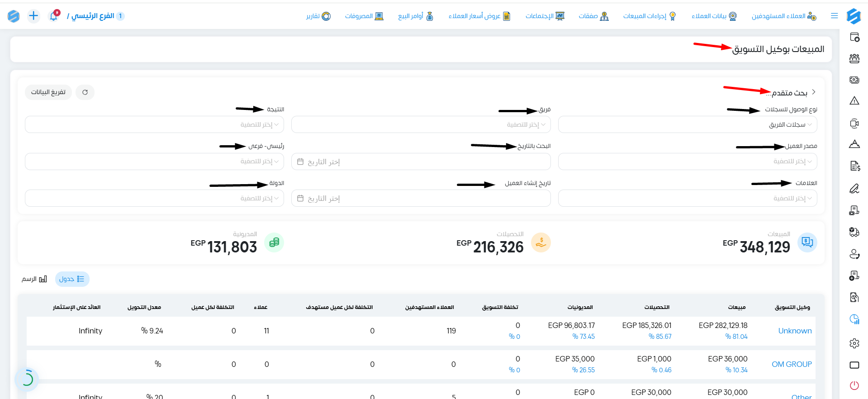Switch to جدول table view
The width and height of the screenshot is (868, 399).
[72, 279]
